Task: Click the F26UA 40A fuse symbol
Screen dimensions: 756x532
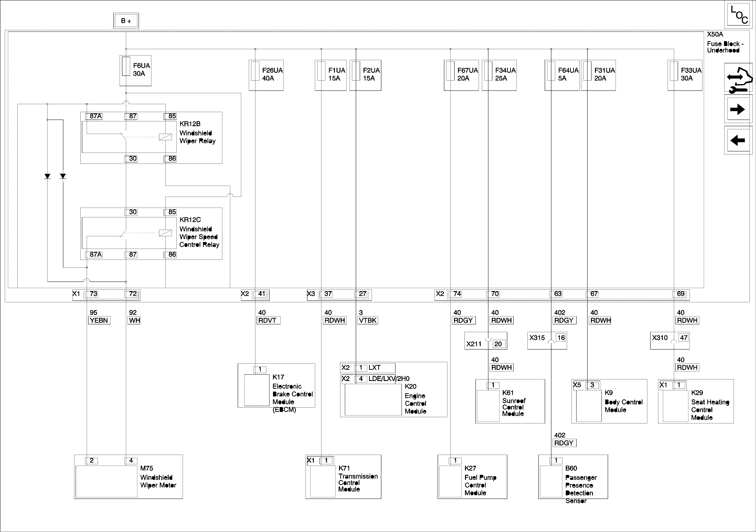Action: pos(255,71)
